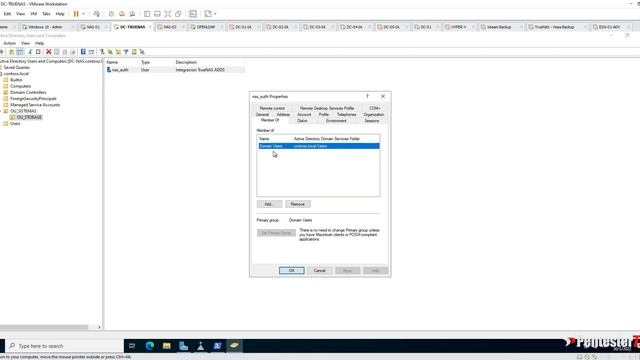Toggle the thumbnail bar view icon
The width and height of the screenshot is (640, 360).
pyautogui.click(x=157, y=14)
